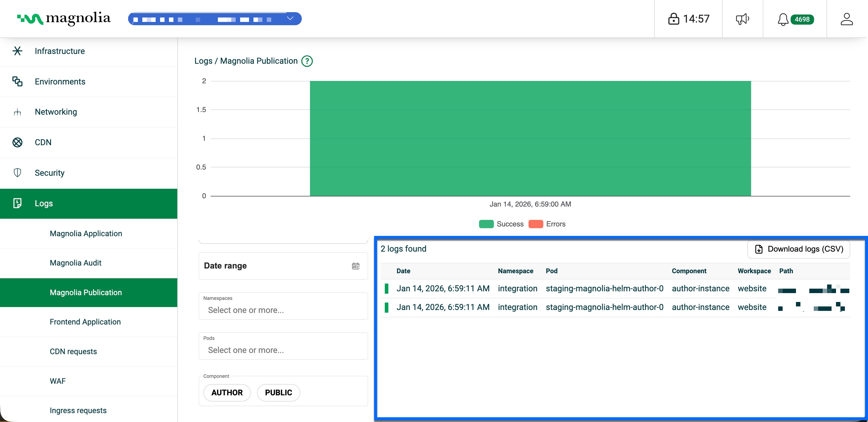The height and width of the screenshot is (422, 868).
Task: Open the announcements megaphone icon
Action: [742, 19]
